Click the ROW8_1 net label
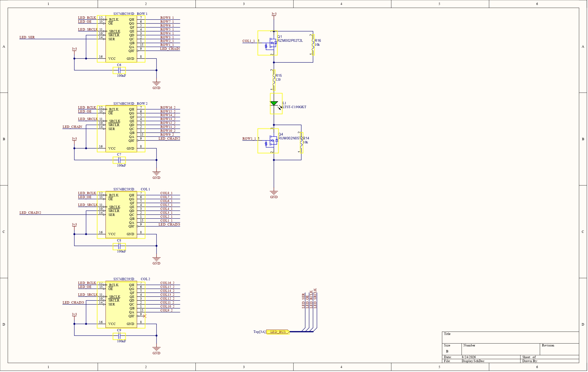The width and height of the screenshot is (588, 372). (167, 18)
